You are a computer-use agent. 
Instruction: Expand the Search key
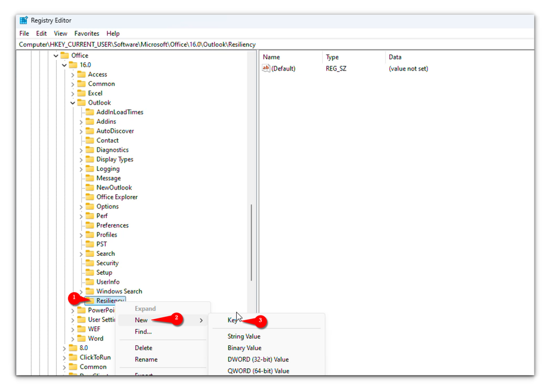tap(81, 254)
